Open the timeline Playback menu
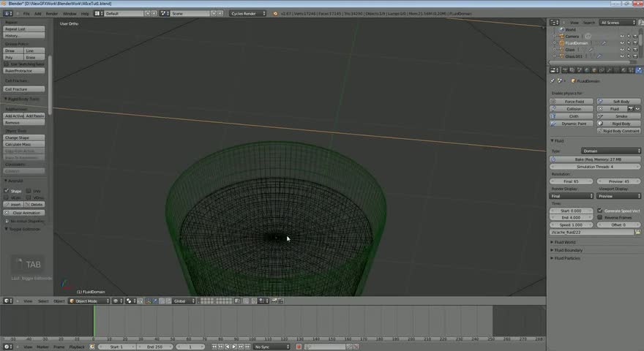 [x=76, y=347]
